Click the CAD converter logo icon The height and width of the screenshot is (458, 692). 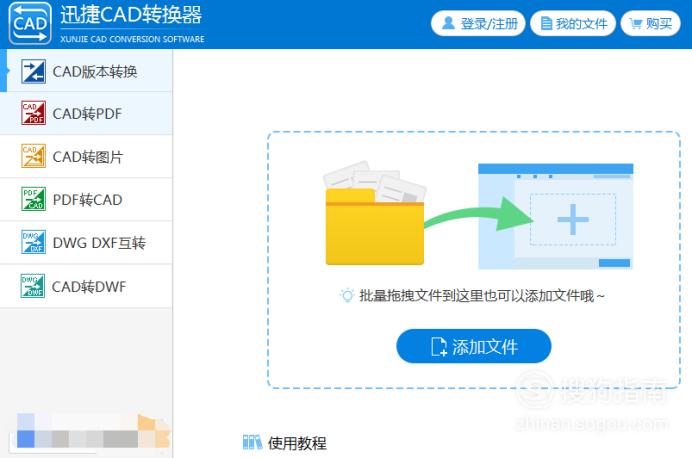tap(30, 23)
